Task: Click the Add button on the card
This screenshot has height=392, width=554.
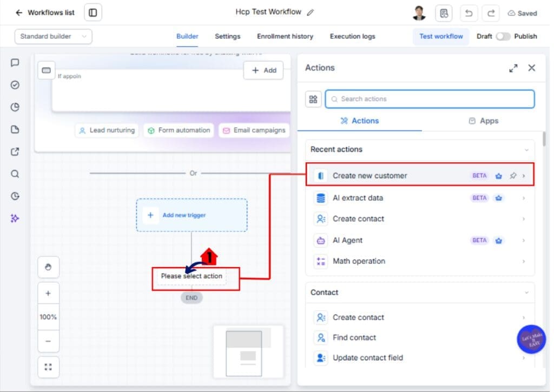Action: [263, 70]
